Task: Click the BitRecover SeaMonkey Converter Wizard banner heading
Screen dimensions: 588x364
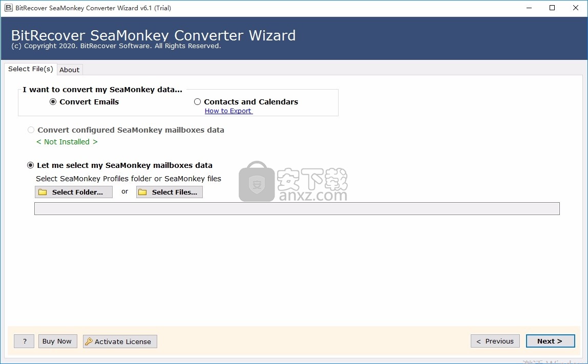Action: coord(153,35)
